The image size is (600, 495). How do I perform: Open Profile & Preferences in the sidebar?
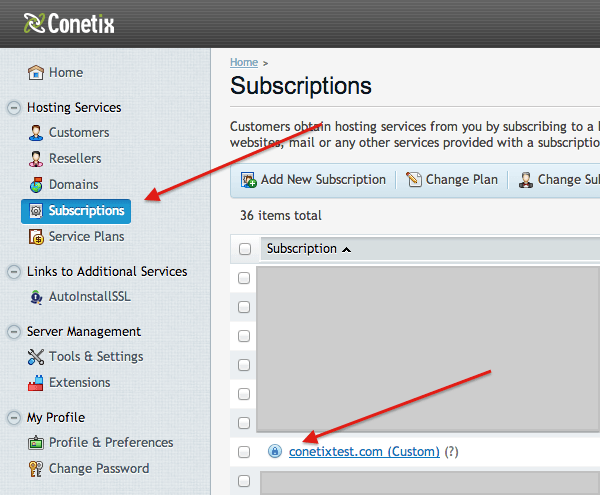click(x=101, y=443)
